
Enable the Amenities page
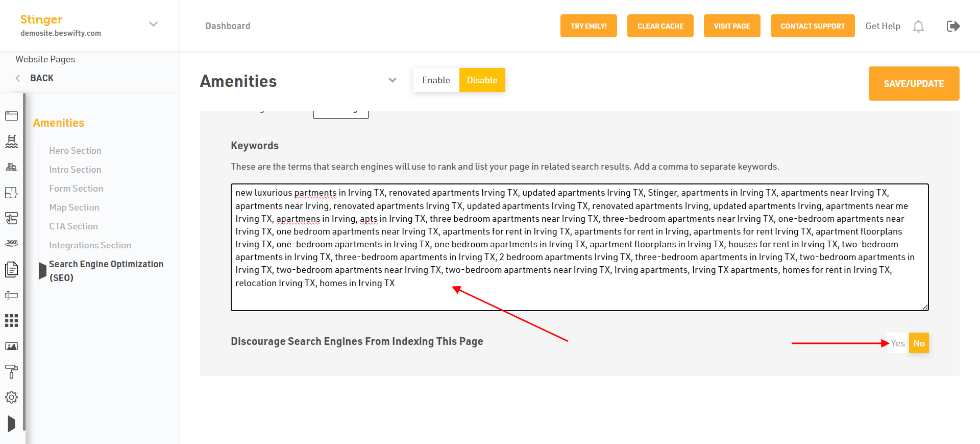click(x=436, y=80)
